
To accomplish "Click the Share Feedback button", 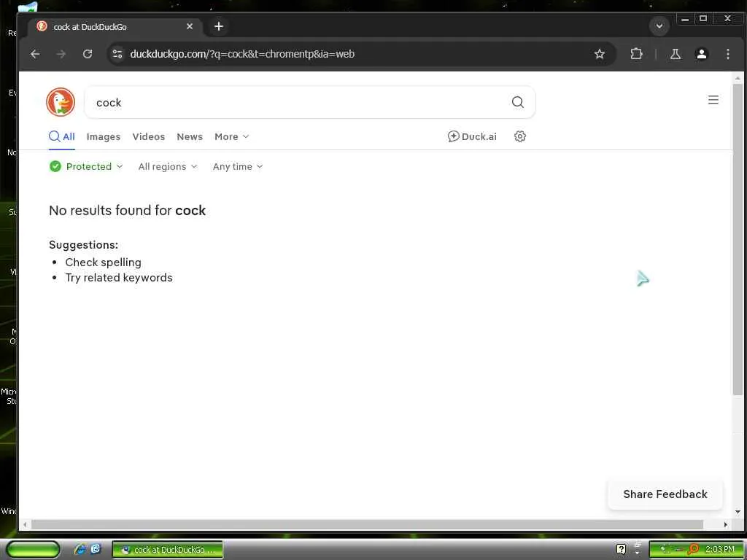I will click(665, 494).
